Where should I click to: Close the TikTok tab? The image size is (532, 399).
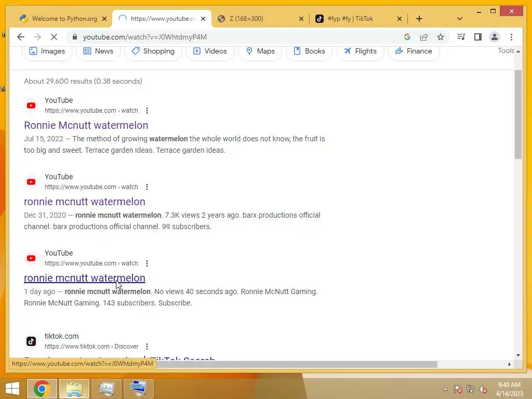pos(400,19)
